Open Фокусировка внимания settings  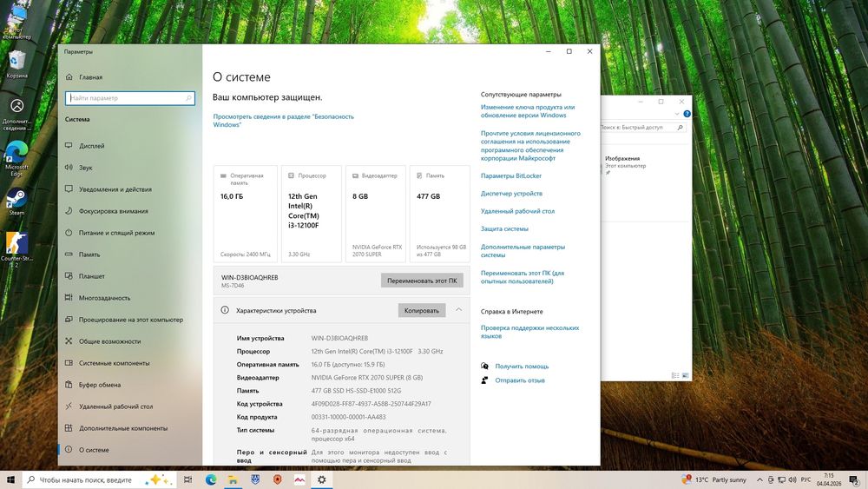click(x=130, y=211)
